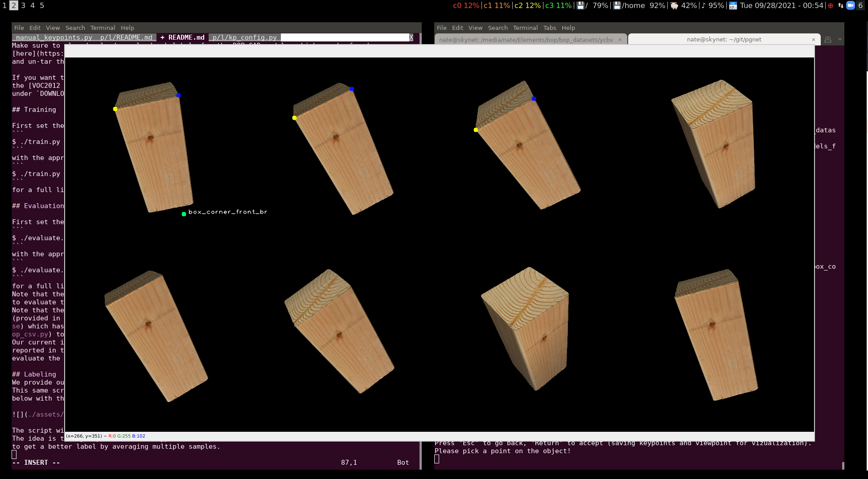Switch to the ycbv datasets terminal tab
Image resolution: width=868 pixels, height=479 pixels.
click(x=531, y=40)
